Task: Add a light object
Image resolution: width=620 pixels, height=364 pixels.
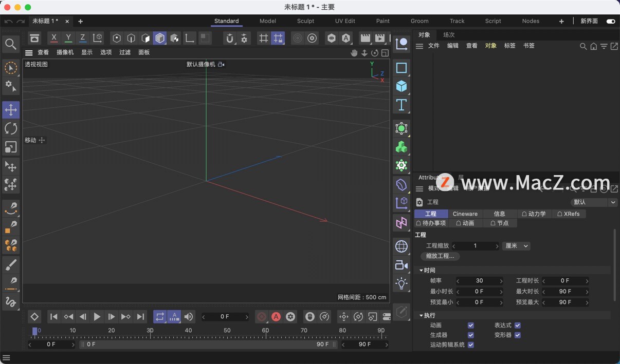Action: [402, 283]
